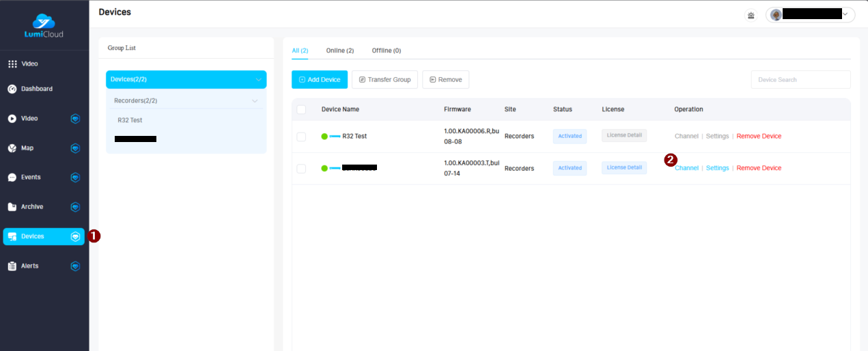Click the shield badge beside Devices
This screenshot has width=868, height=351.
(75, 236)
